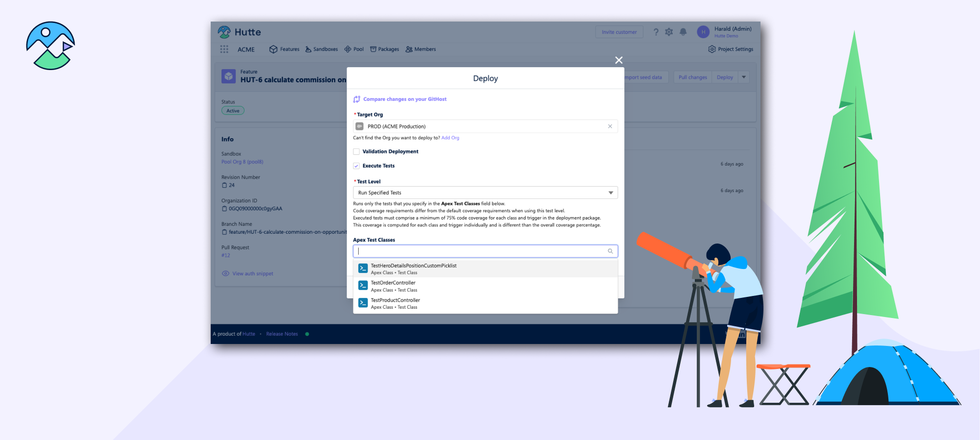The width and height of the screenshot is (980, 440).
Task: Close the Deploy dialog with X
Action: coord(619,60)
